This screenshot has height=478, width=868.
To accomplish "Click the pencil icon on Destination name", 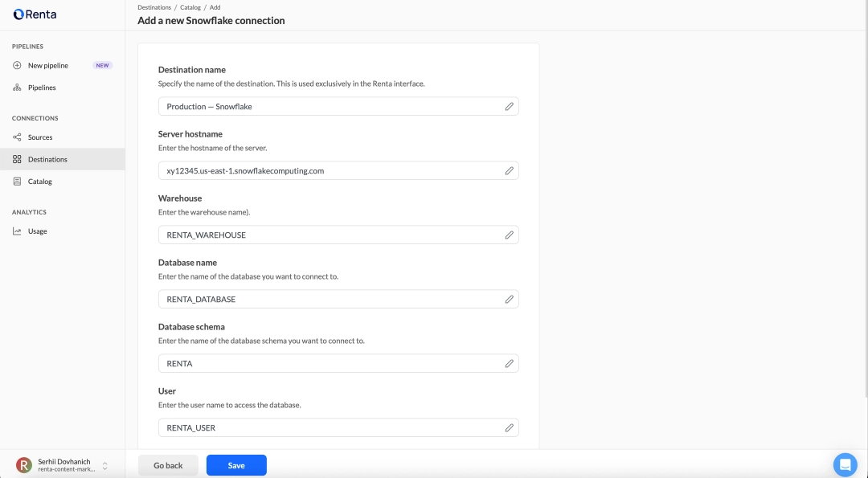I will pos(509,106).
